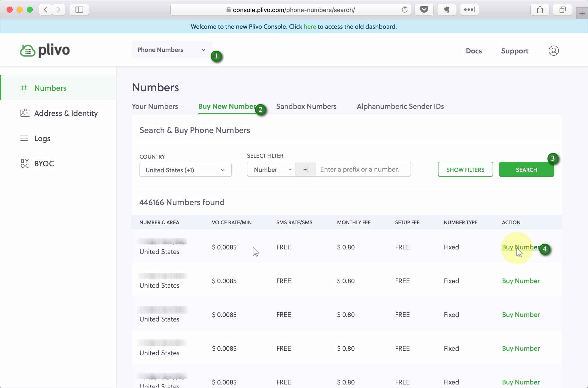
Task: Click the BYOC icon
Action: tap(24, 163)
